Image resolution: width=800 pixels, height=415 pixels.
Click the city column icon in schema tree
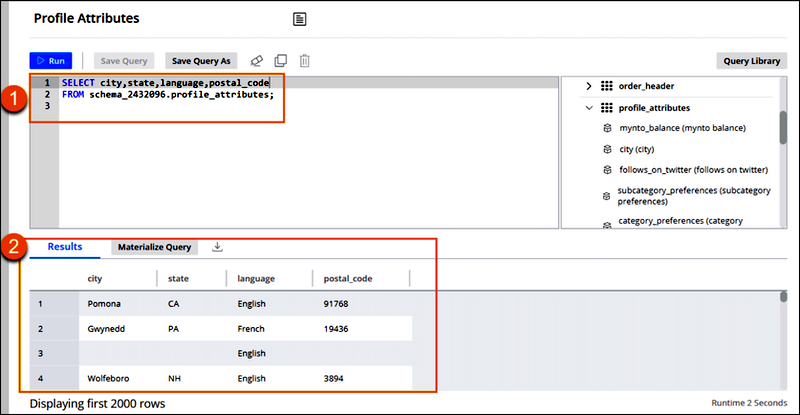tap(607, 149)
